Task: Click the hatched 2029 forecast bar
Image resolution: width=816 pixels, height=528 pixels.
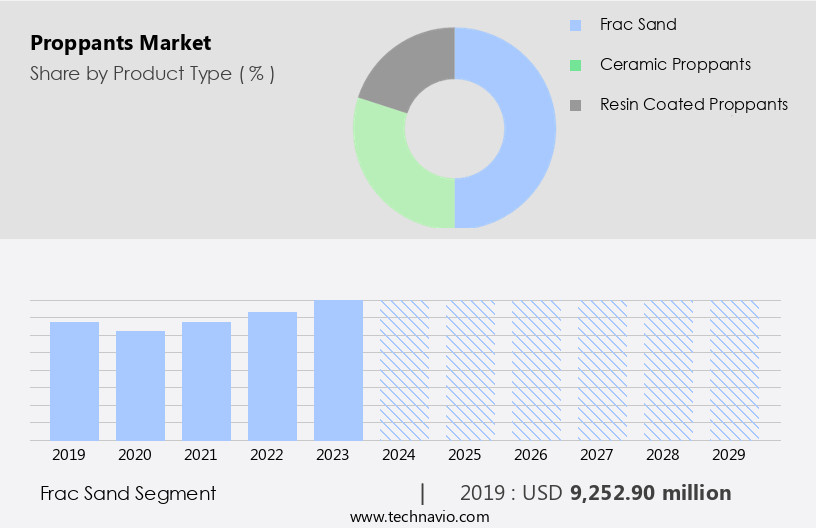Action: (x=735, y=370)
